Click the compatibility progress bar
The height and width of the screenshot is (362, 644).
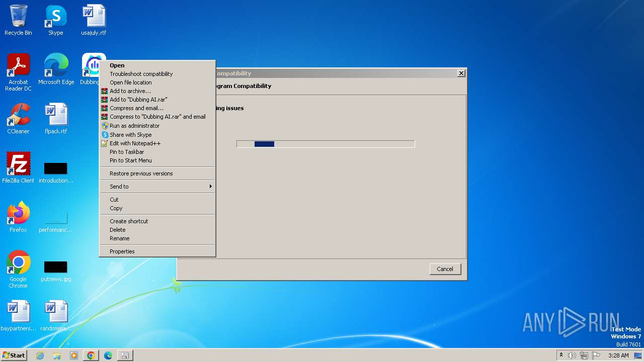326,144
